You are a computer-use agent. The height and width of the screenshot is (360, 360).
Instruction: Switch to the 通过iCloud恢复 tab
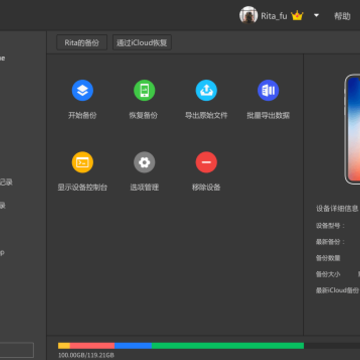click(x=142, y=43)
